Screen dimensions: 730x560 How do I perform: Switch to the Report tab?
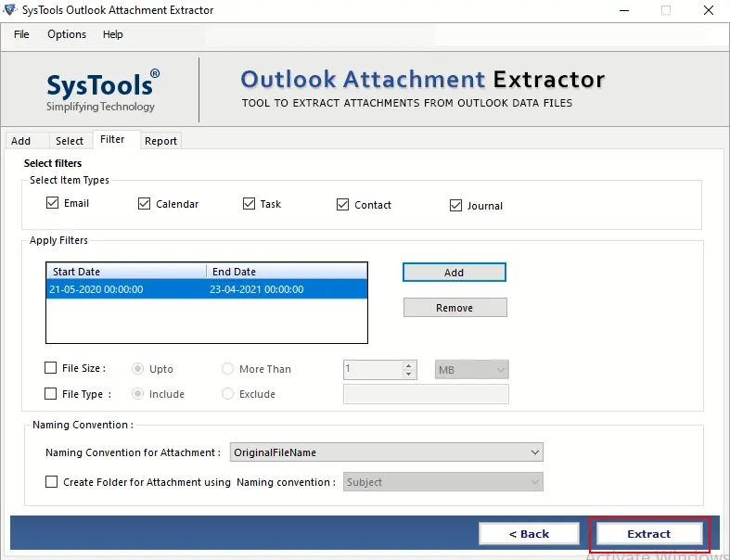click(160, 141)
